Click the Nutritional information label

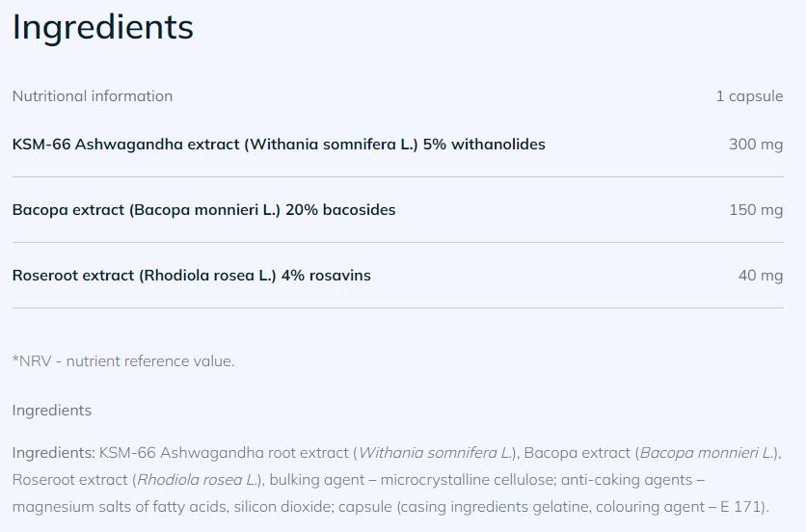(x=93, y=96)
